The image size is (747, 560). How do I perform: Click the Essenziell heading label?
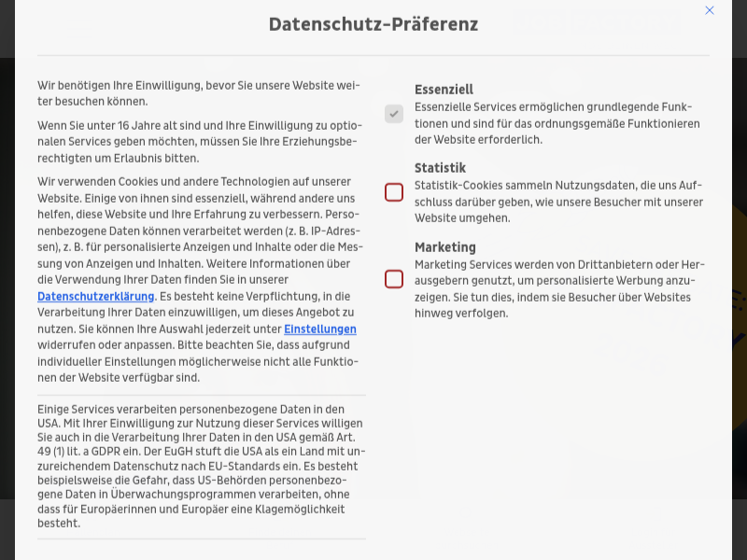[x=444, y=90]
